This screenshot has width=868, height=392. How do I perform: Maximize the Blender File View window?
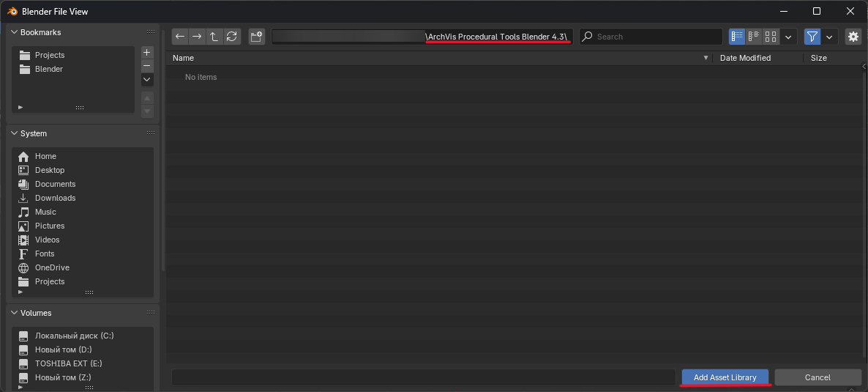coord(817,11)
